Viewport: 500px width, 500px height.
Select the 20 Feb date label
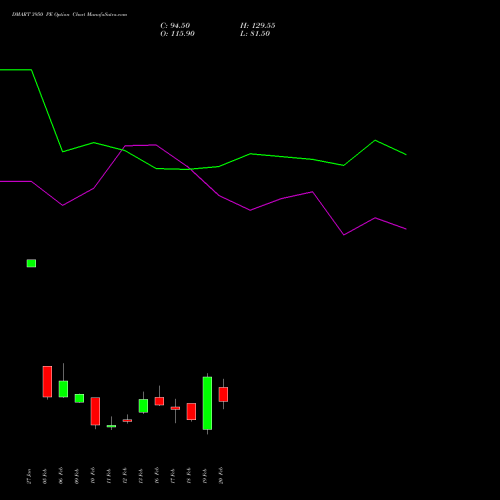pyautogui.click(x=221, y=476)
